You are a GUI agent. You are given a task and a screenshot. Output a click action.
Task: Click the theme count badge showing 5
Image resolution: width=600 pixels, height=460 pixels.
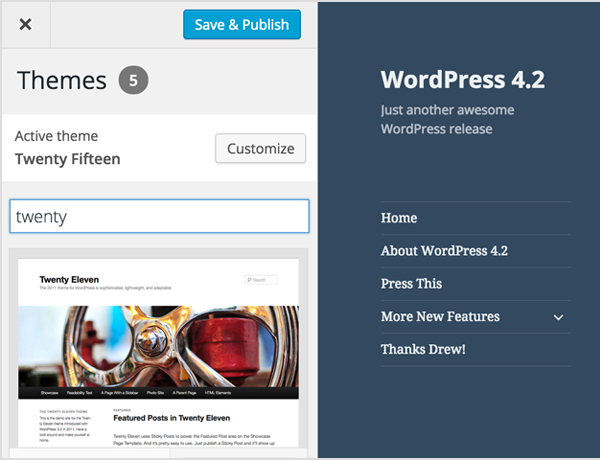(133, 81)
